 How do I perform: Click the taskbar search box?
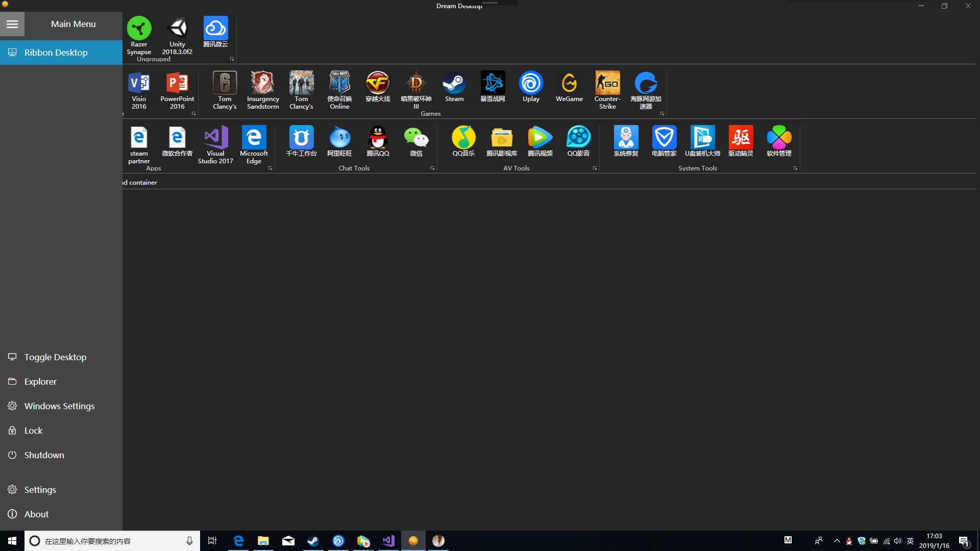point(112,541)
